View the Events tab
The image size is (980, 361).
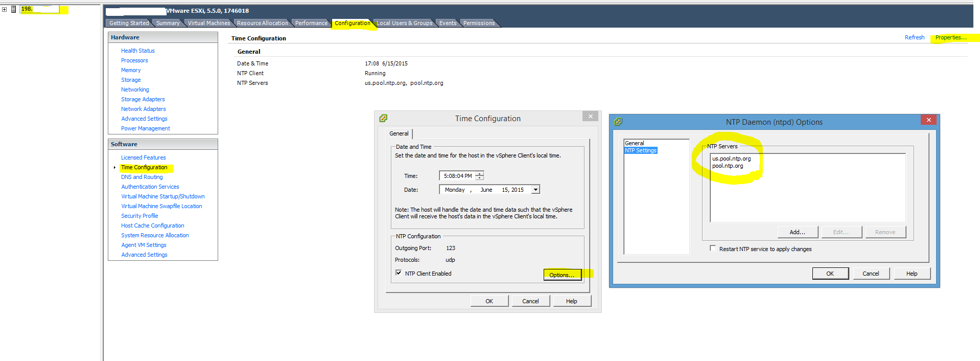tap(448, 23)
